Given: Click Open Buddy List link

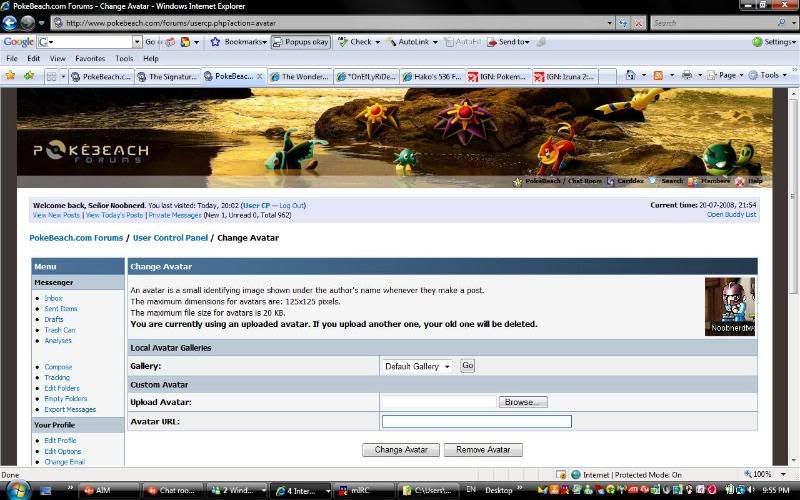Looking at the screenshot, I should pyautogui.click(x=731, y=215).
